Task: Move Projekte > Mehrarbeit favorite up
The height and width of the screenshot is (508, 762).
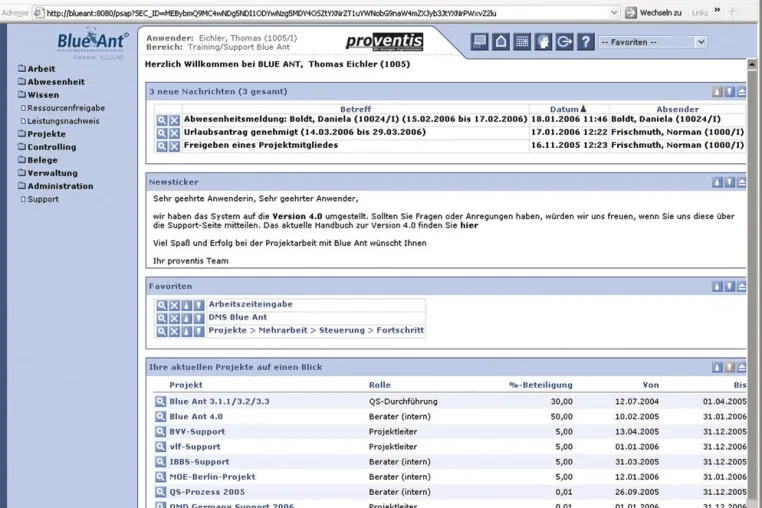Action: point(187,332)
